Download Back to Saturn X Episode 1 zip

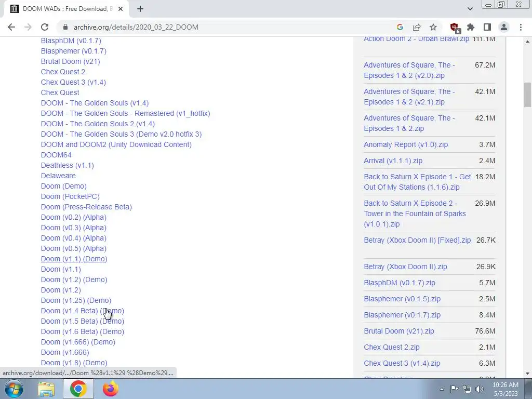click(417, 182)
